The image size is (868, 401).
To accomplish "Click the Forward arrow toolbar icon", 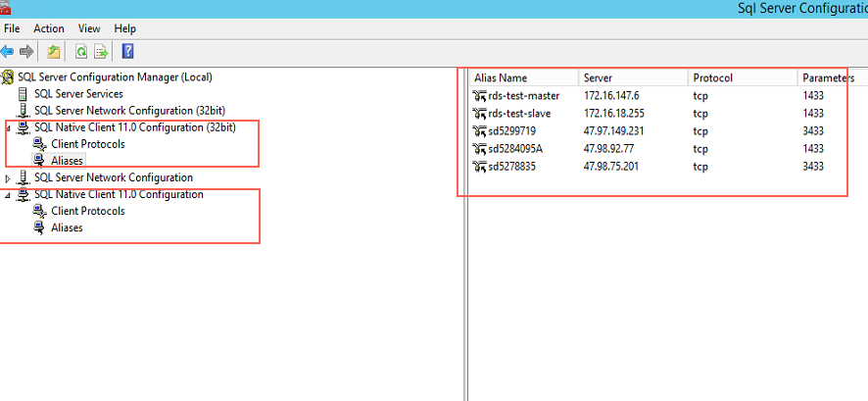I will 26,52.
